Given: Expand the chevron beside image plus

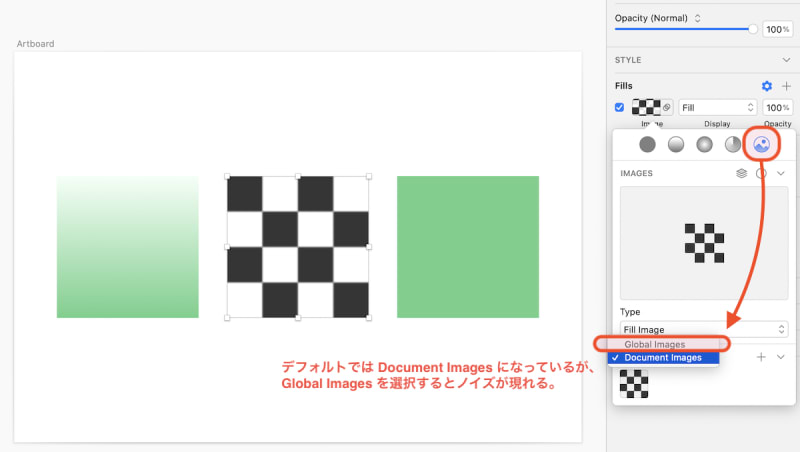Looking at the screenshot, I should tap(781, 357).
